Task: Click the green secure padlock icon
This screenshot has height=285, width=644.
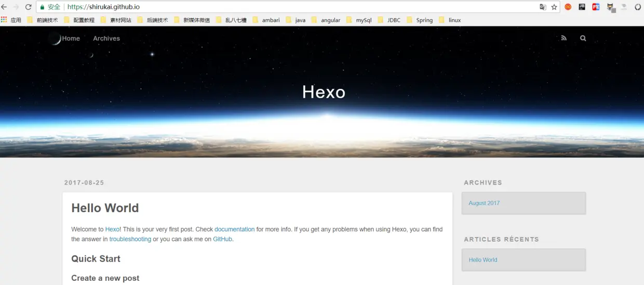Action: coord(43,7)
